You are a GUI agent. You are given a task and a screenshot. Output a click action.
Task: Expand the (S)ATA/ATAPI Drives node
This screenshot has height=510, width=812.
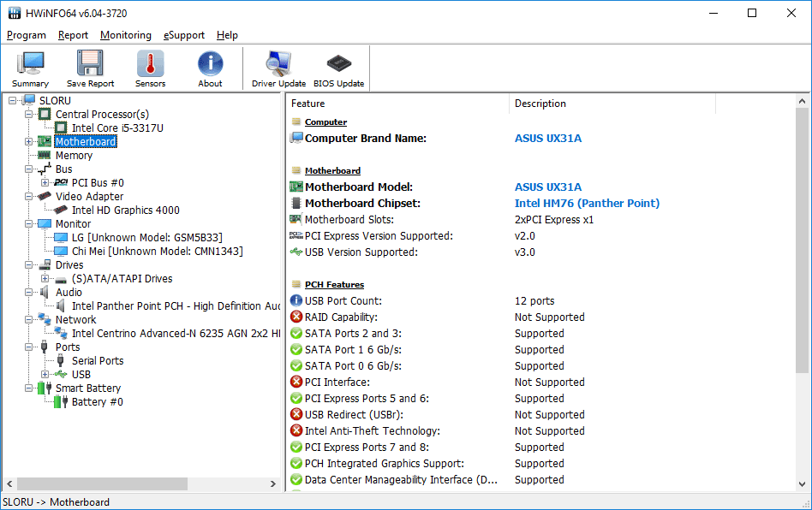pyautogui.click(x=45, y=279)
